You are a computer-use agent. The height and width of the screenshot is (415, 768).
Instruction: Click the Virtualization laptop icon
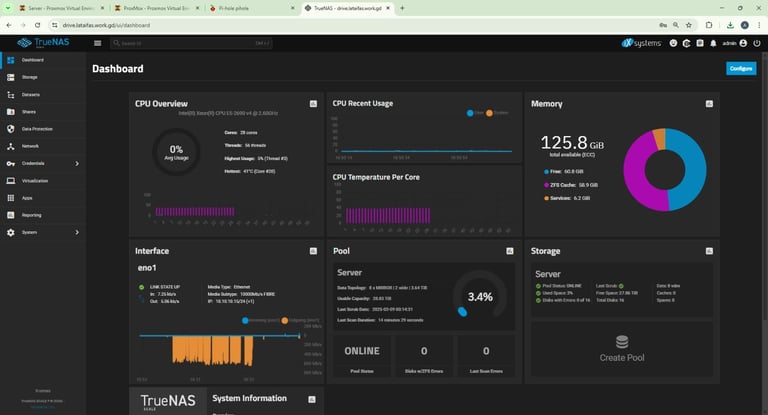tap(11, 181)
